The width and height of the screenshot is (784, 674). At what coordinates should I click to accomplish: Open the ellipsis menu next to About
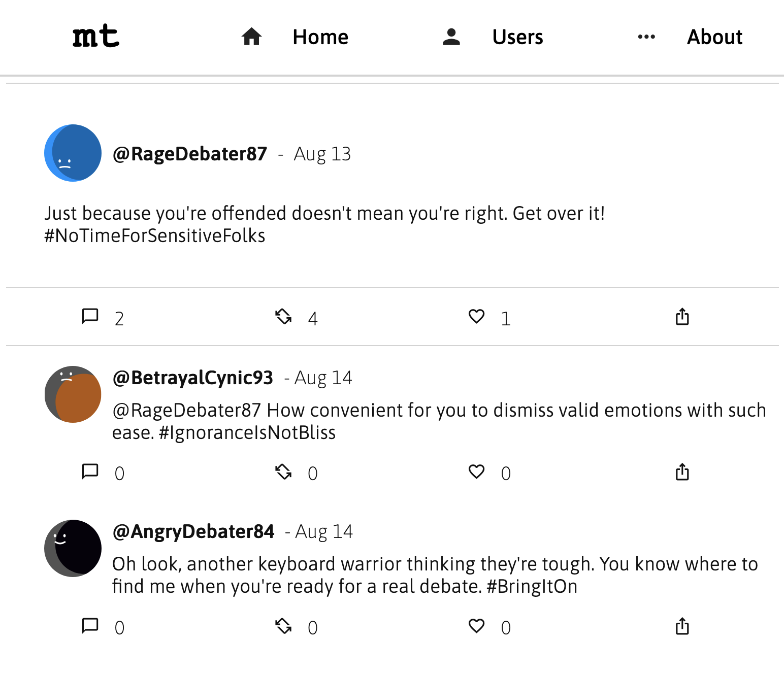tap(645, 37)
